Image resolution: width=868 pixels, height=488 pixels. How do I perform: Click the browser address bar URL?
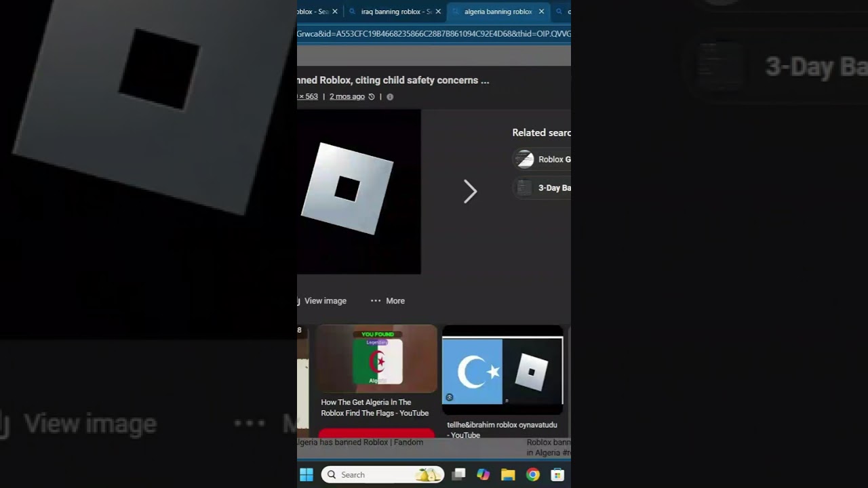(434, 33)
